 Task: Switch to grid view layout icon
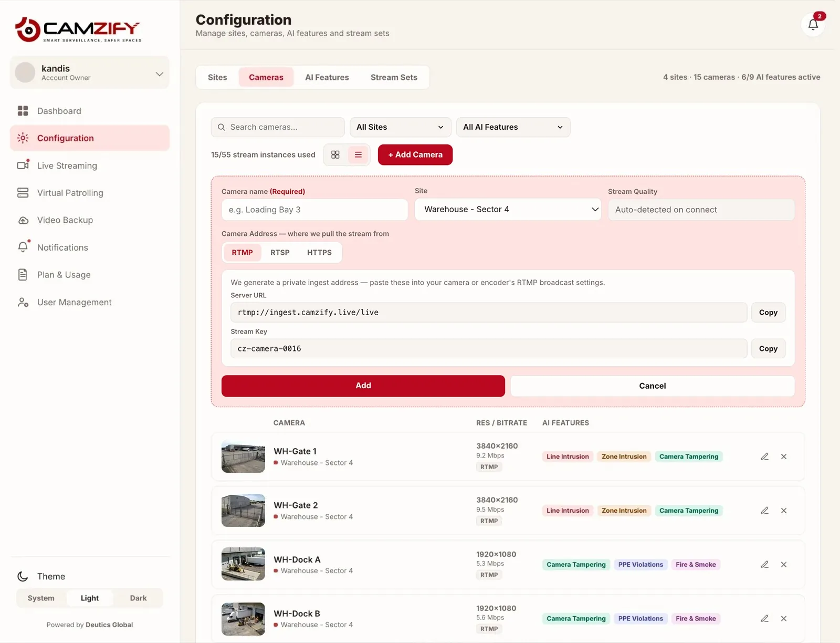point(335,154)
